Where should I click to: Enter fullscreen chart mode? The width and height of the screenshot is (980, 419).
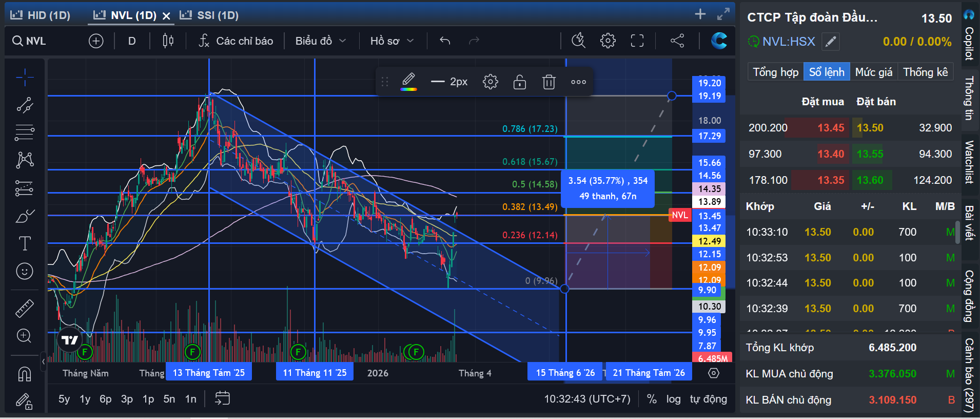pos(637,41)
